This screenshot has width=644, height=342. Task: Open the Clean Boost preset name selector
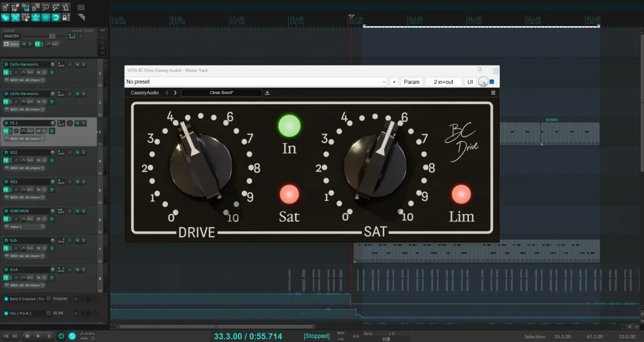(221, 92)
